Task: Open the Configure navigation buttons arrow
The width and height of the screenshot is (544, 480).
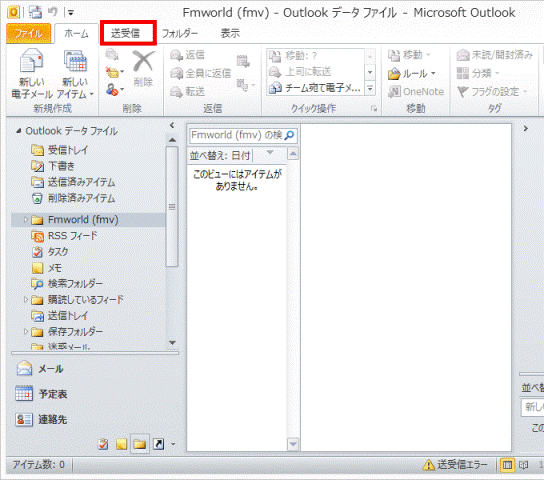Action: pyautogui.click(x=173, y=444)
